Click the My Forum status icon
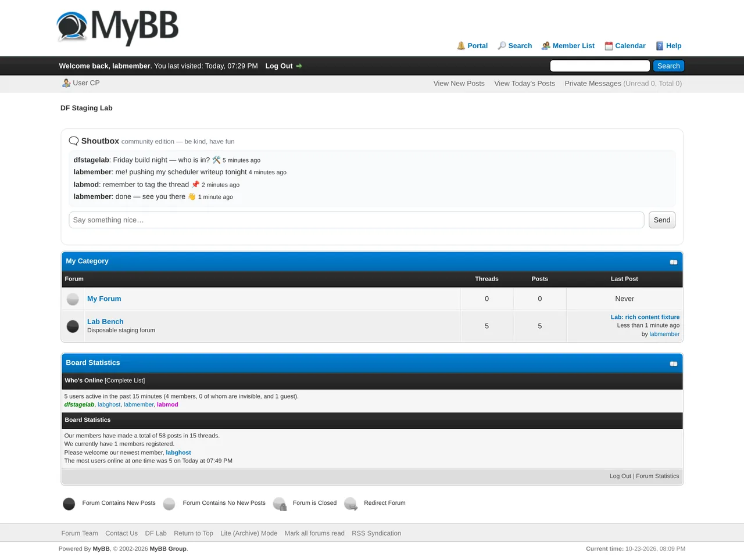 tap(73, 299)
